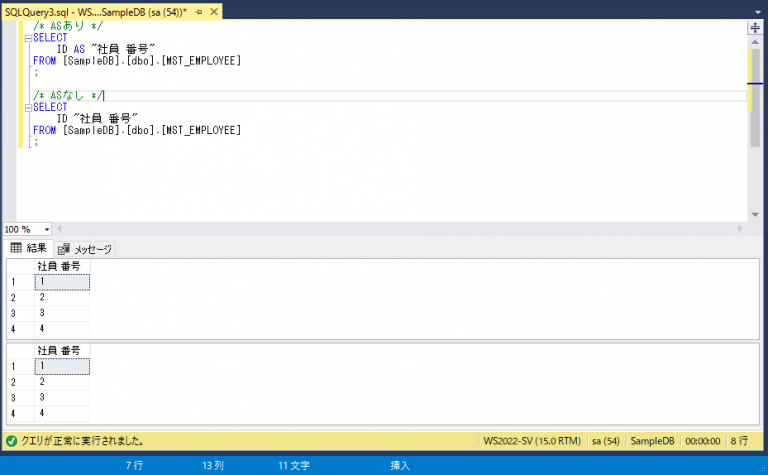768x475 pixels.
Task: Close the SQLQuery3.sql query tab
Action: click(x=214, y=10)
